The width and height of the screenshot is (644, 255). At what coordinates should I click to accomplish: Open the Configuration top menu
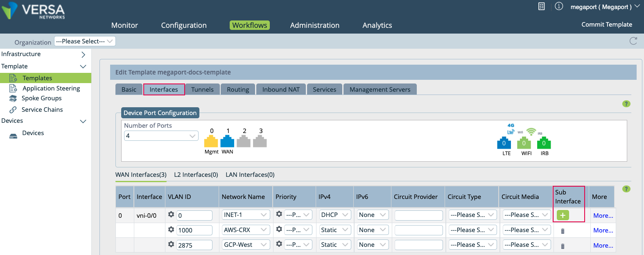184,25
